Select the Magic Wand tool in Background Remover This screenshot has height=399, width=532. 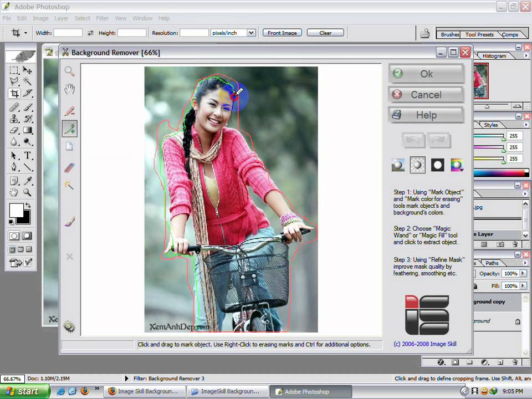tap(69, 185)
